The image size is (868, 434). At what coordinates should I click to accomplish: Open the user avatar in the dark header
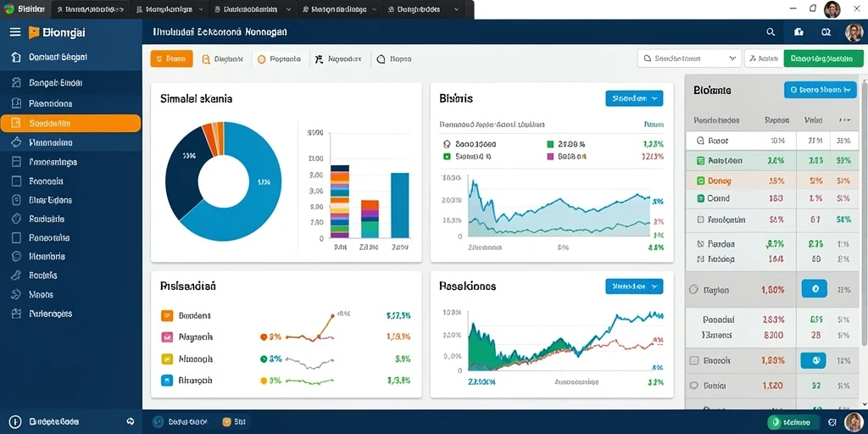[854, 33]
